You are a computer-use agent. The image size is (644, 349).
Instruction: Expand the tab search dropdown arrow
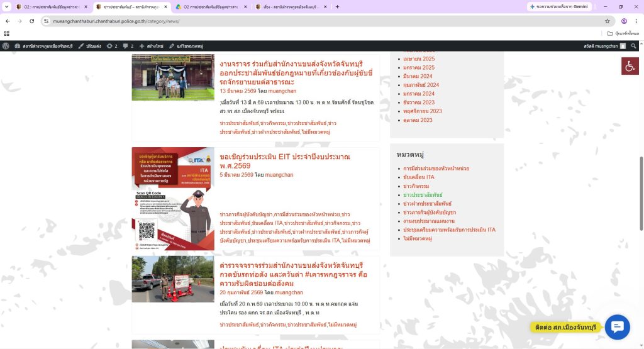point(6,6)
